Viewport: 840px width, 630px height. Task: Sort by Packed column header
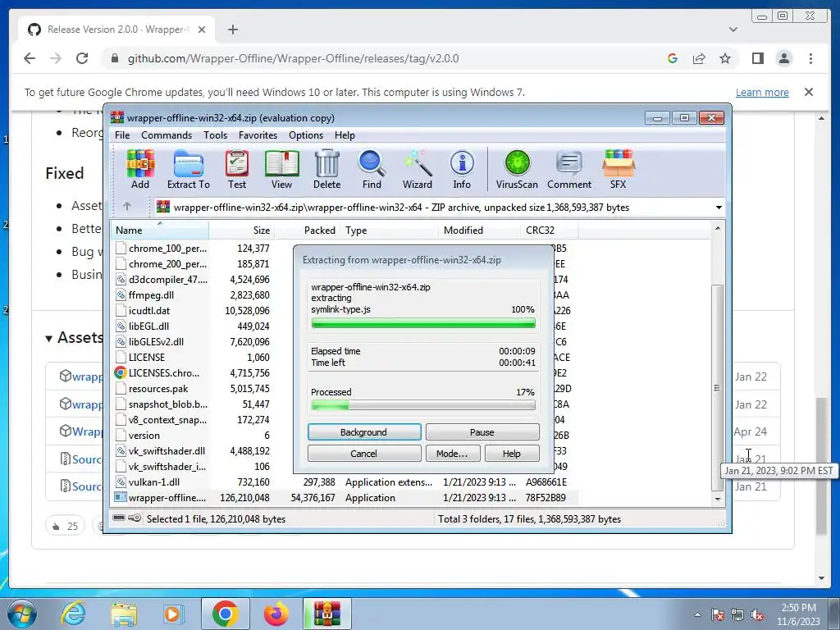[307, 231]
